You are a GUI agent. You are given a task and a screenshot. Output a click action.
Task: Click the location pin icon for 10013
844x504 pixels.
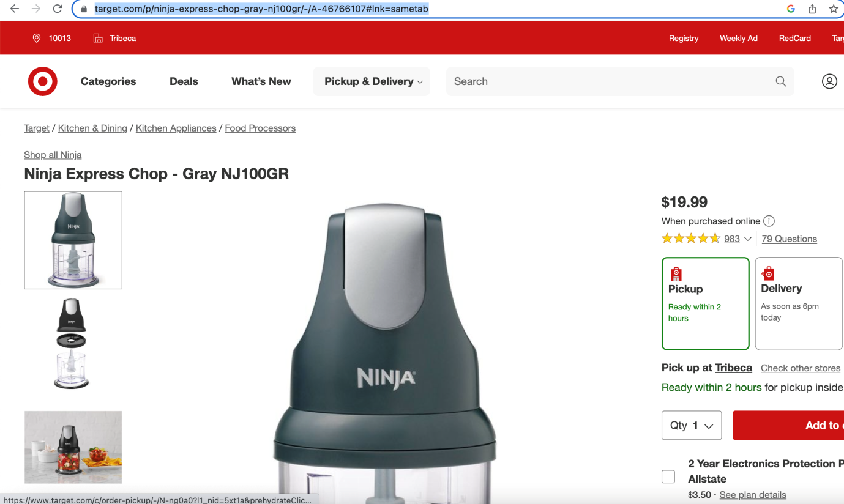(37, 38)
